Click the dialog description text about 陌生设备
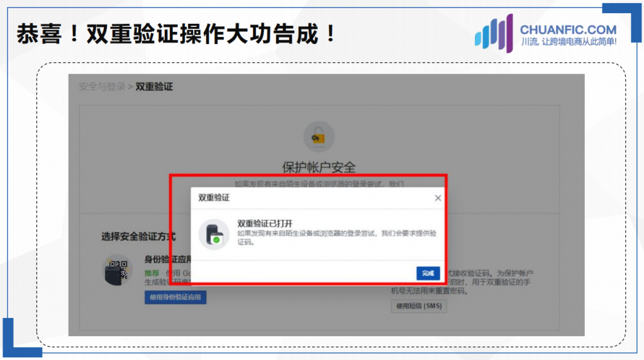Image resolution: width=644 pixels, height=360 pixels. [x=337, y=237]
